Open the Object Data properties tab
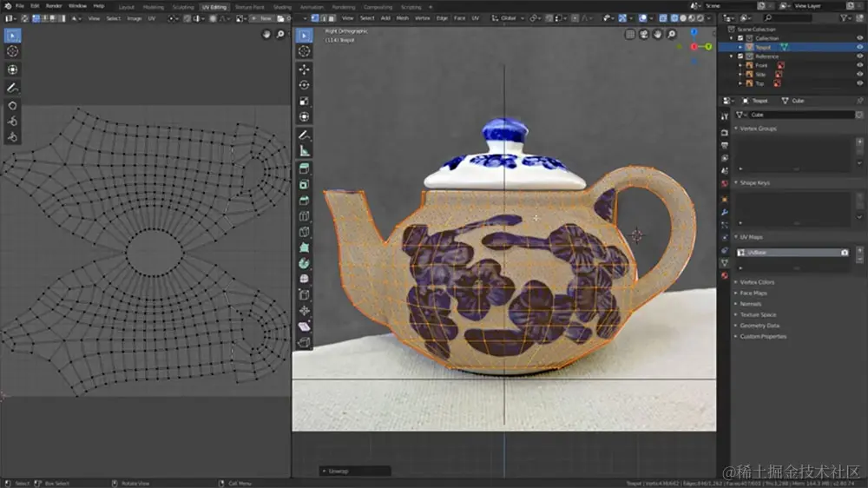 [724, 262]
